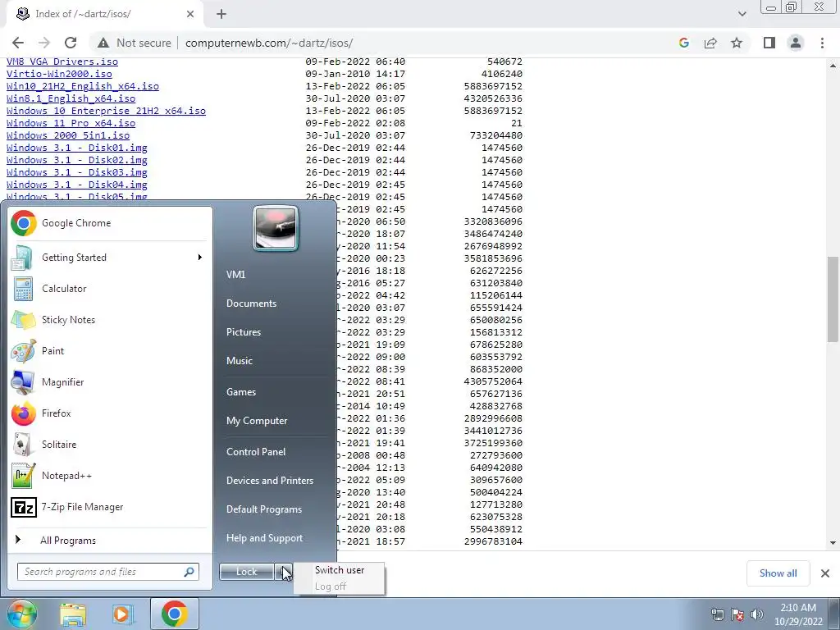Open a new tab

pyautogui.click(x=221, y=15)
